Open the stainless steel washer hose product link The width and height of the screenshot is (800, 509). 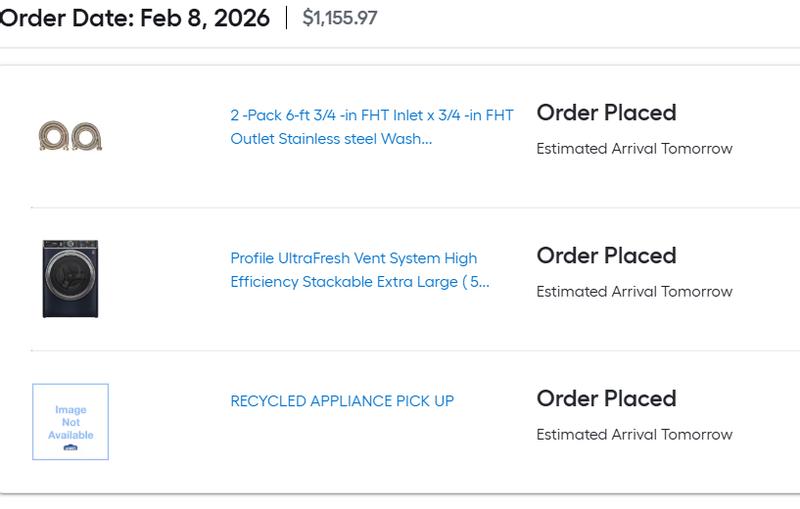coord(371,127)
